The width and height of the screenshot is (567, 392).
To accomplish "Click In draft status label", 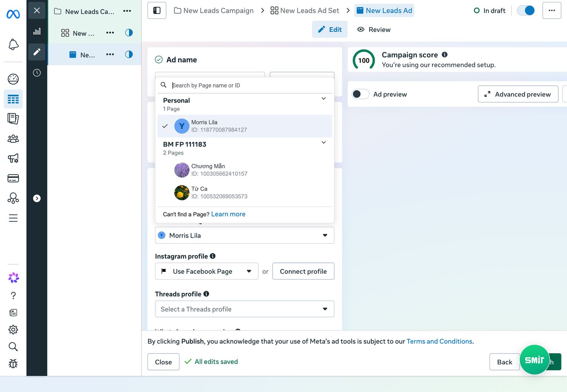I will tap(494, 11).
